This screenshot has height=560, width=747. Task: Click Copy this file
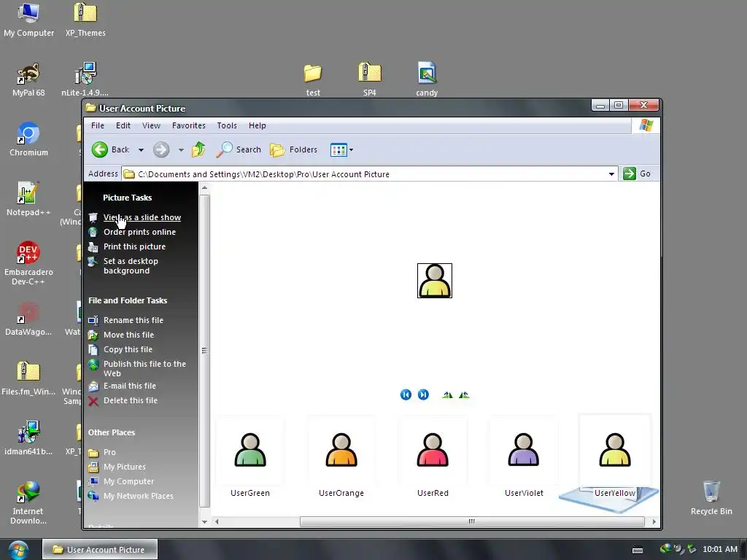128,349
